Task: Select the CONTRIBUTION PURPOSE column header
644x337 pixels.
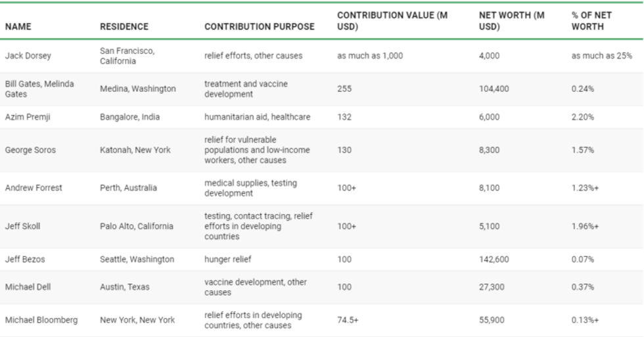Action: click(x=259, y=27)
